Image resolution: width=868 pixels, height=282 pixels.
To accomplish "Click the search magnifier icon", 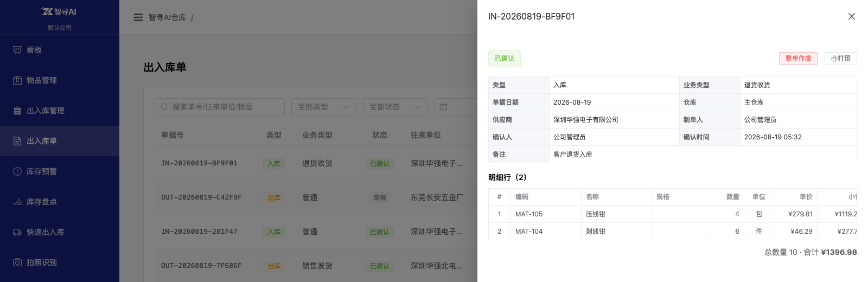I will [164, 107].
